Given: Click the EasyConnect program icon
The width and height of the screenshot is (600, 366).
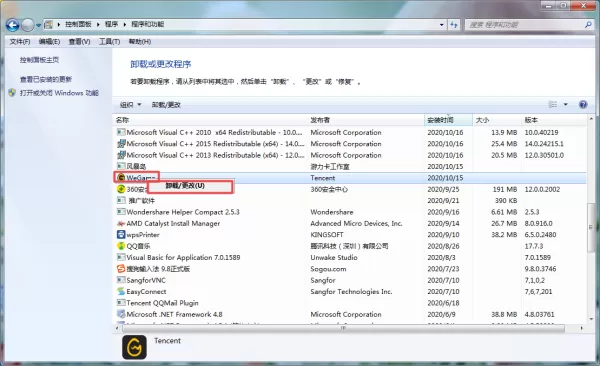Looking at the screenshot, I should tap(121, 291).
